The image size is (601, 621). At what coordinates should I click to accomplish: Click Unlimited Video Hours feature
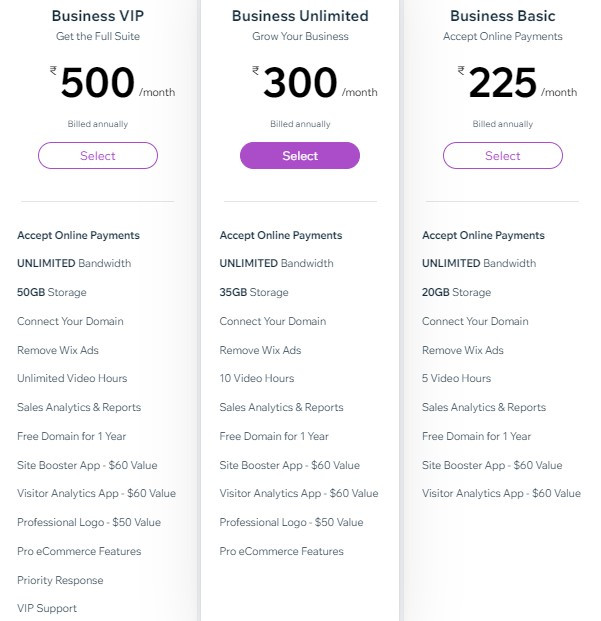[72, 378]
